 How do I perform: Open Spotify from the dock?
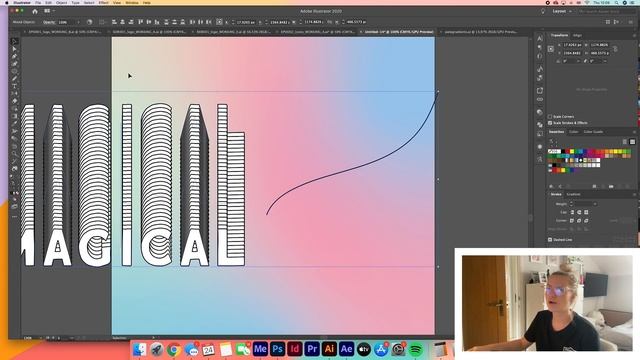coord(416,349)
